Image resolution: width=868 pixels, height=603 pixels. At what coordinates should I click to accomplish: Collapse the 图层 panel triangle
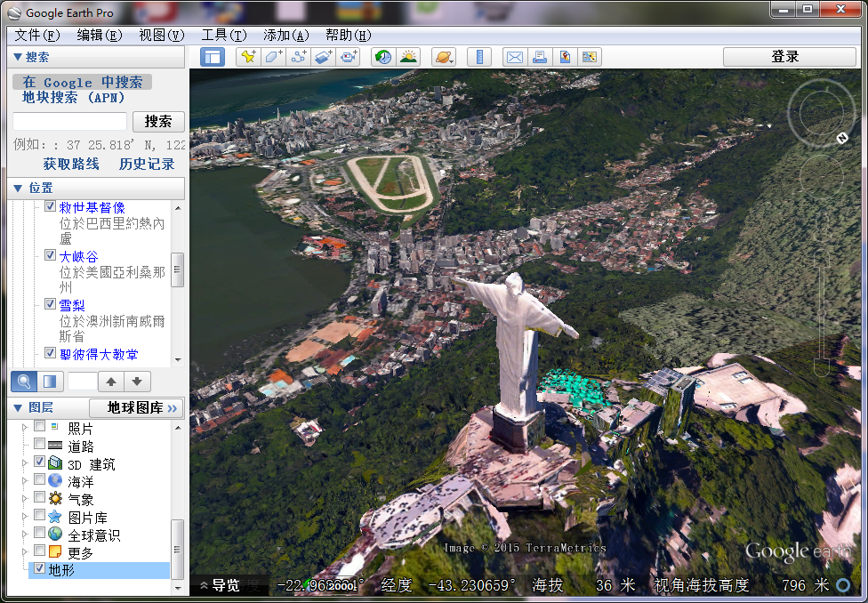coord(17,408)
